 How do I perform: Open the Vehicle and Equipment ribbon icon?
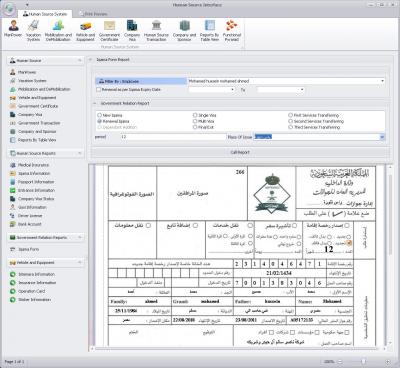tap(85, 30)
